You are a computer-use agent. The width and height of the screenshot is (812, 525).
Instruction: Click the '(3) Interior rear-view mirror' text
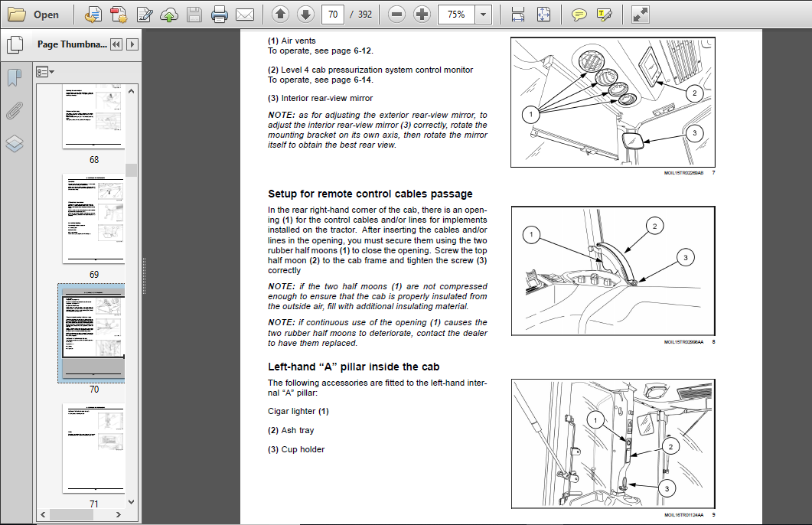click(x=320, y=98)
